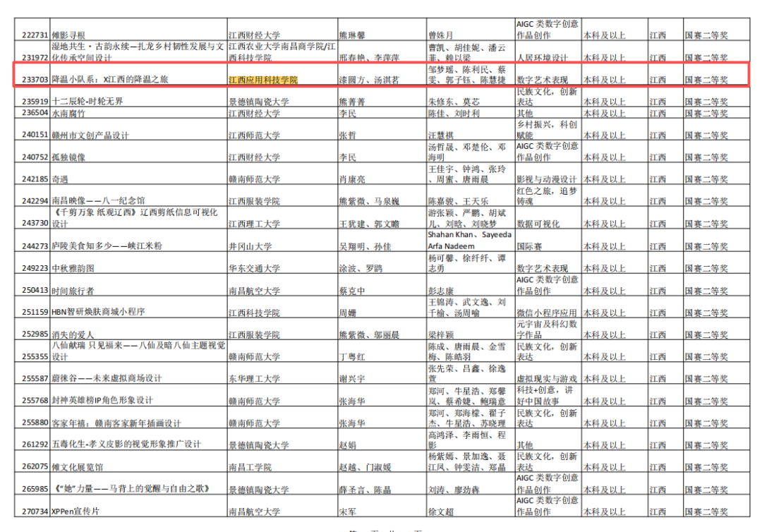The image size is (762, 532).
Task: Select the work titled 十二辰轮-时轮无界
Action: tap(87, 102)
